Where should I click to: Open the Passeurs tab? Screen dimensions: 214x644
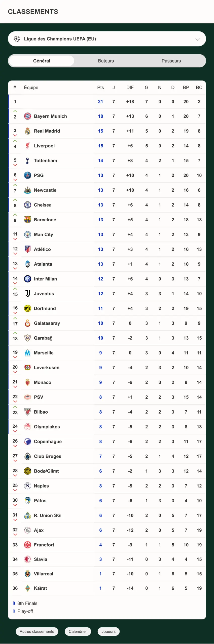pyautogui.click(x=171, y=61)
